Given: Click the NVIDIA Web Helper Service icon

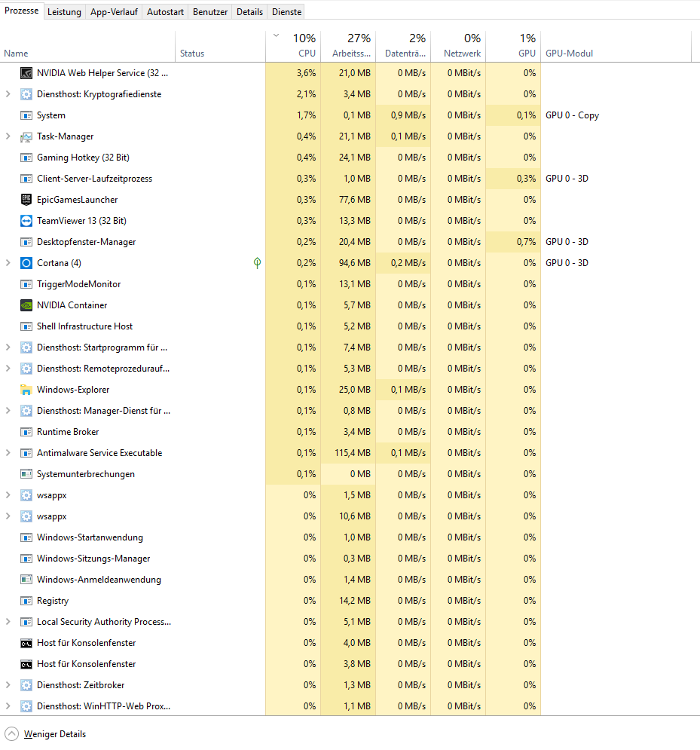Looking at the screenshot, I should [x=26, y=73].
